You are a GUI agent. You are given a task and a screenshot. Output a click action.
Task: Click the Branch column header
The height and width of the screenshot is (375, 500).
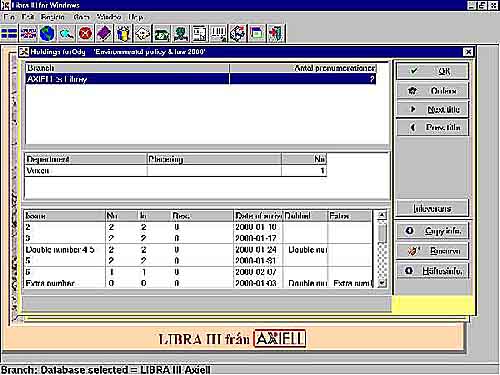(x=128, y=68)
